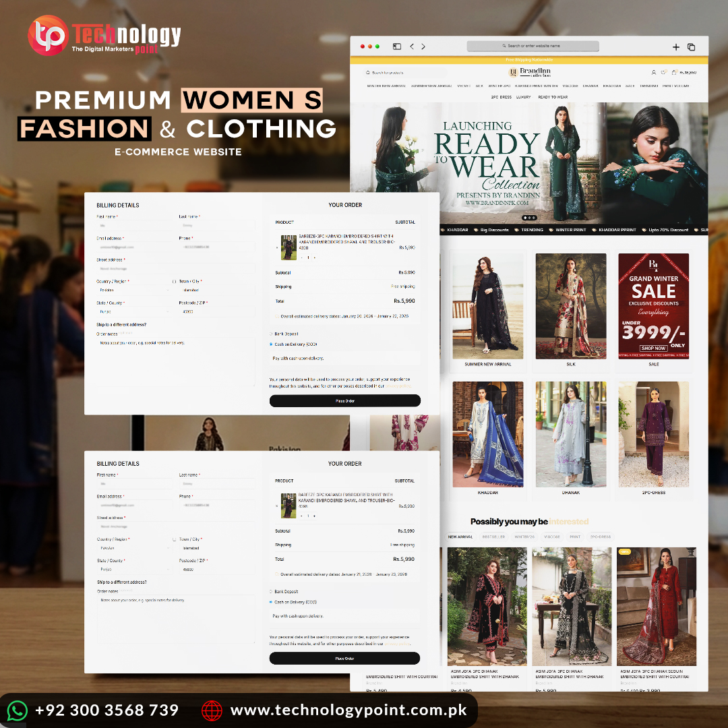Open the wishlist heart icon
This screenshot has width=728, height=728.
pyautogui.click(x=663, y=72)
